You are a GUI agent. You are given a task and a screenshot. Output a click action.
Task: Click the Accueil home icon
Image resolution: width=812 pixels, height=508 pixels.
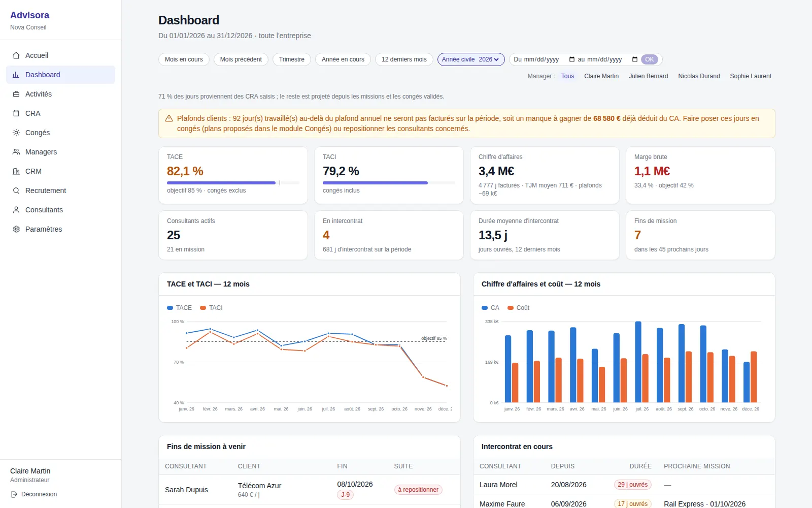[16, 55]
